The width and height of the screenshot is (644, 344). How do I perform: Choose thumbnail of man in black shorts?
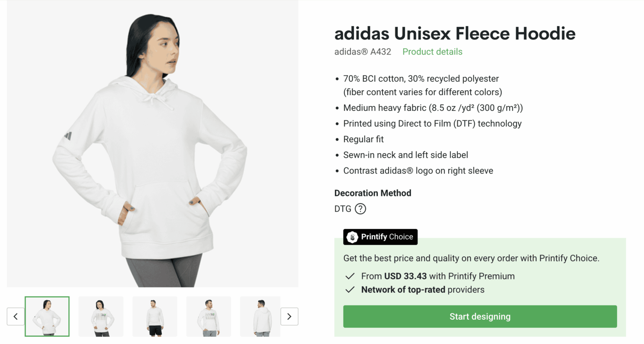(155, 316)
